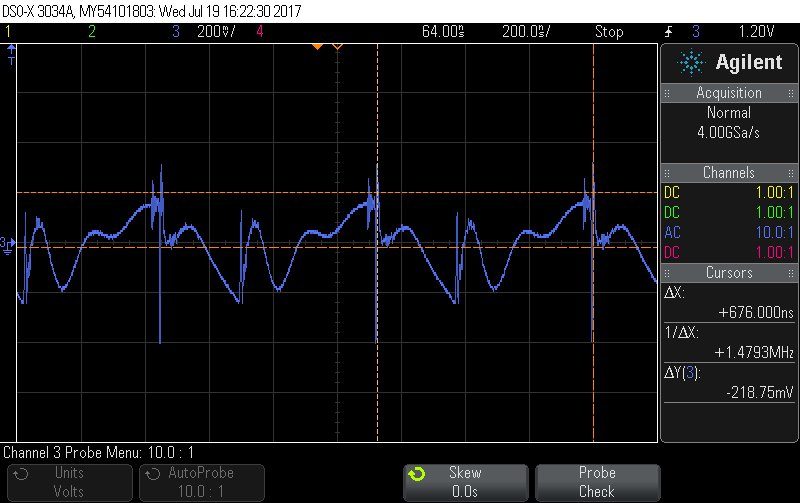Image resolution: width=800 pixels, height=503 pixels.
Task: Click the hollow orange time reference marker
Action: coord(337,47)
